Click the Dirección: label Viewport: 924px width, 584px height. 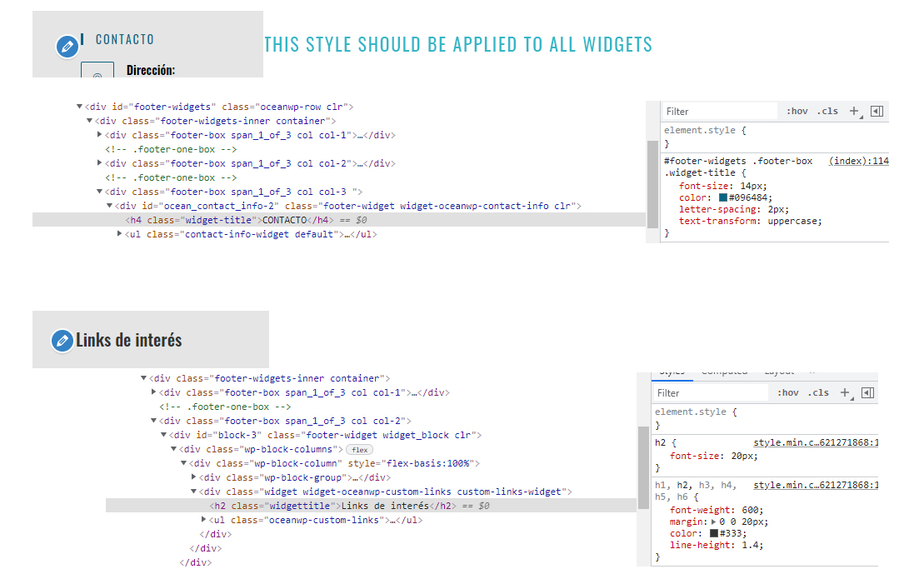(150, 70)
